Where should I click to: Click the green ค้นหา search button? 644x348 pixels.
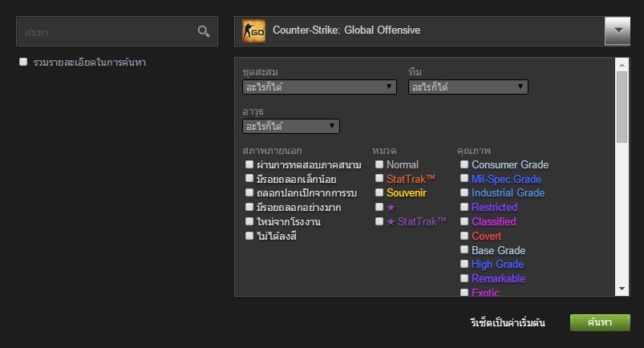tap(600, 322)
